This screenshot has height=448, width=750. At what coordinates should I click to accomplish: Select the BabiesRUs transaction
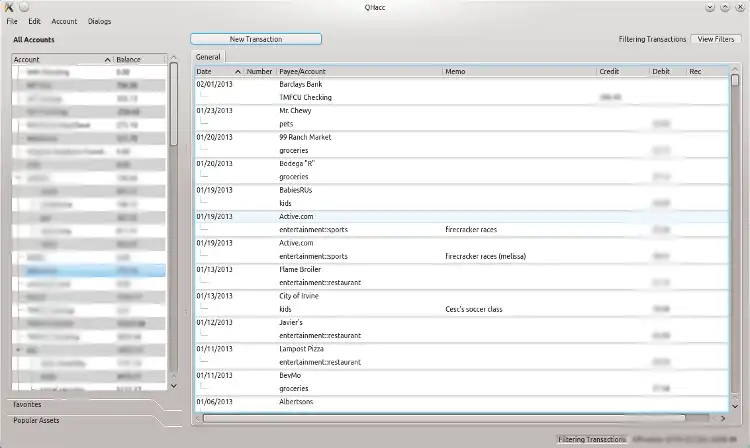pos(462,190)
